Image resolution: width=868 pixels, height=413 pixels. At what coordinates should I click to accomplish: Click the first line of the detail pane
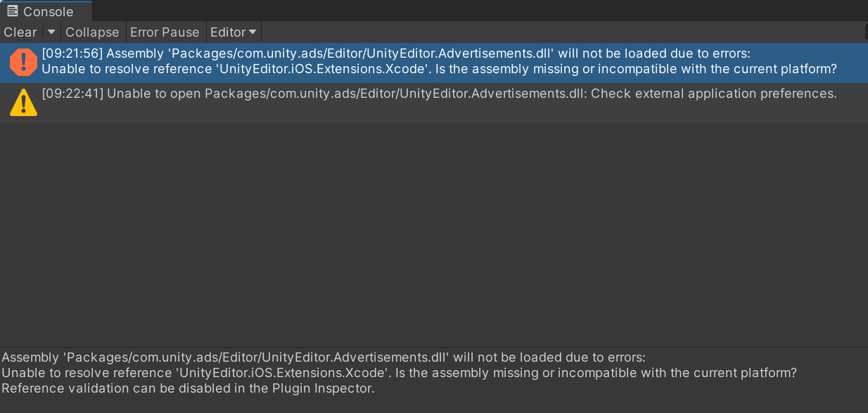(324, 357)
